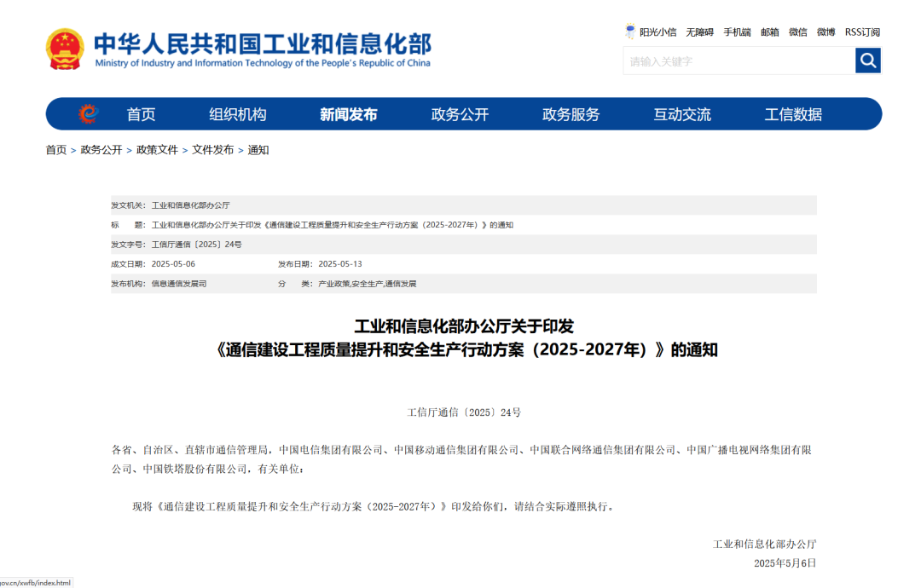
Task: Open the 阳光小信 link
Action: (x=657, y=32)
